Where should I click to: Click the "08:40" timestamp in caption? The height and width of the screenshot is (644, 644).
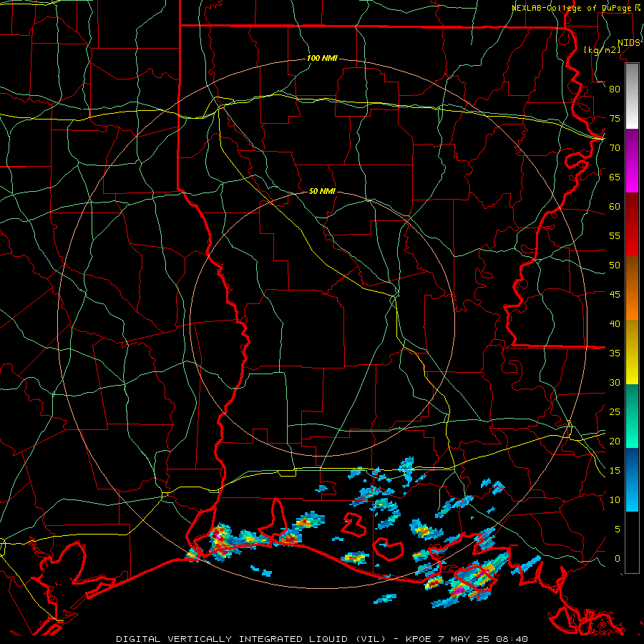512,639
